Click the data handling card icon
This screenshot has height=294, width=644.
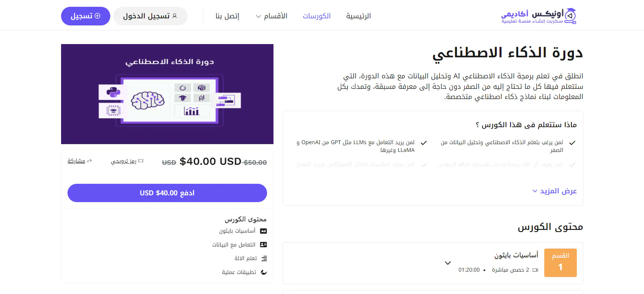pos(263,244)
